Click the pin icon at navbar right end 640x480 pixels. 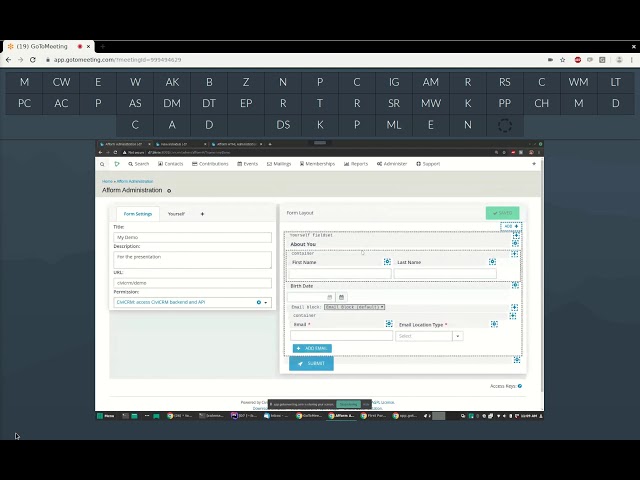coord(534,164)
